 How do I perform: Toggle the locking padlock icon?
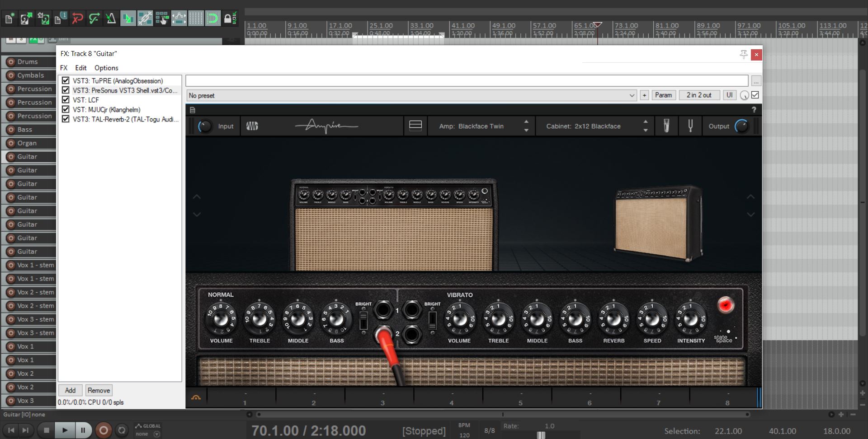pos(230,19)
